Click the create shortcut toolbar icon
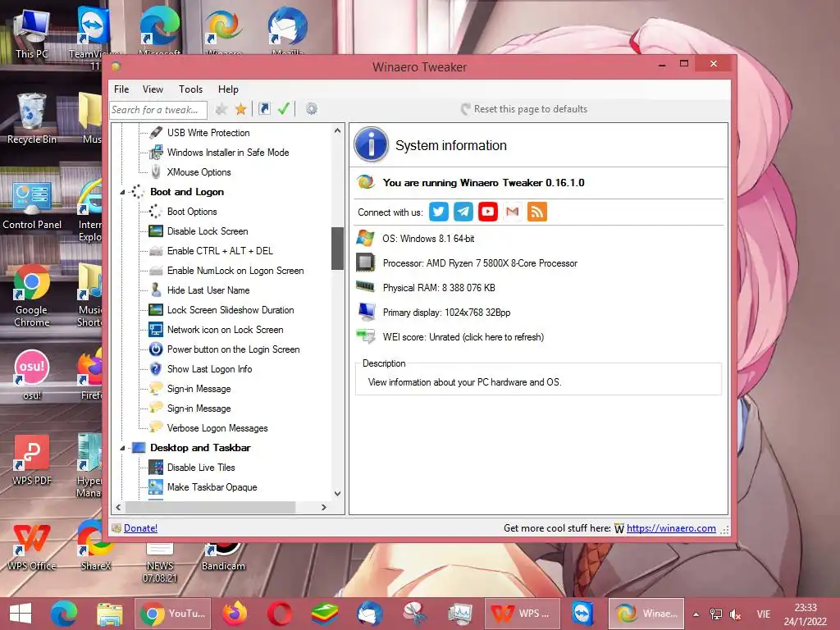Viewport: 840px width, 630px height. click(264, 109)
